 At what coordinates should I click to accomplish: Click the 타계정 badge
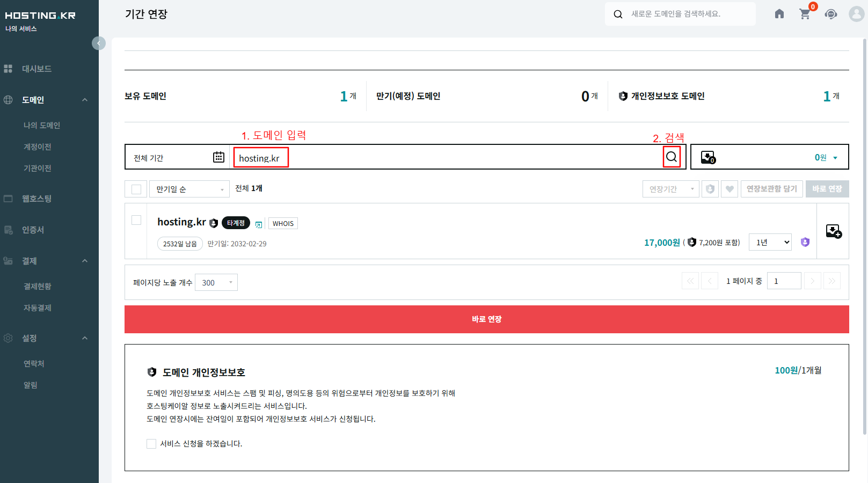tap(236, 223)
